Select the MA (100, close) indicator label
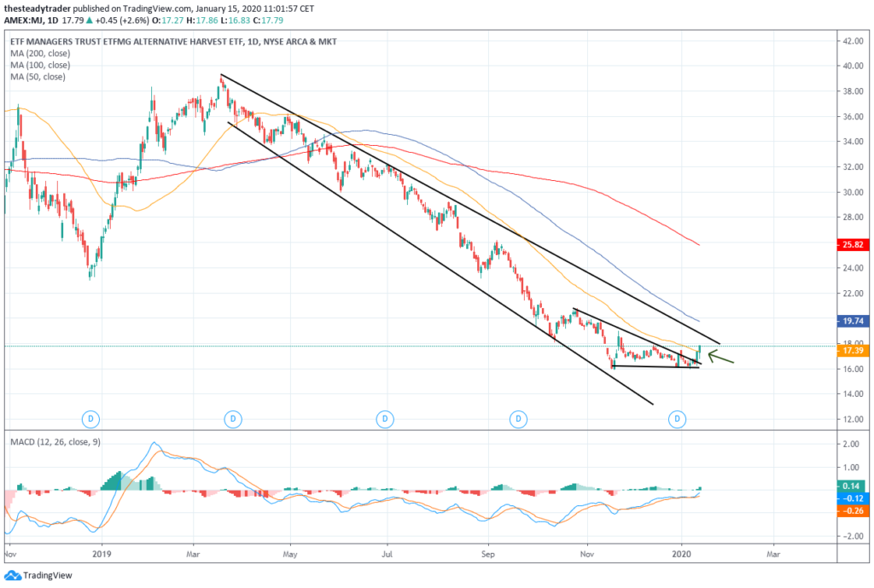 click(x=40, y=65)
